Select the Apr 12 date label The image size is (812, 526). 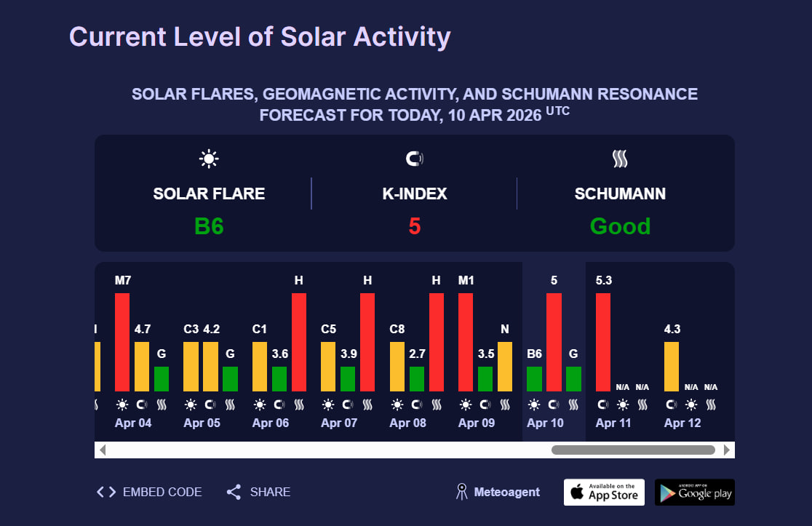pos(682,423)
